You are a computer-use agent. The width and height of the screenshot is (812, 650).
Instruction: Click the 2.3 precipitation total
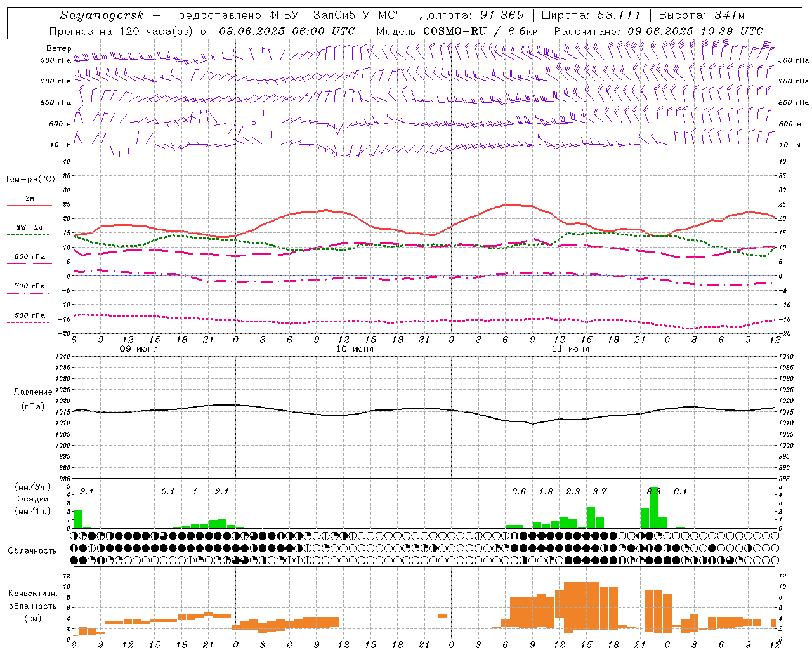point(573,492)
